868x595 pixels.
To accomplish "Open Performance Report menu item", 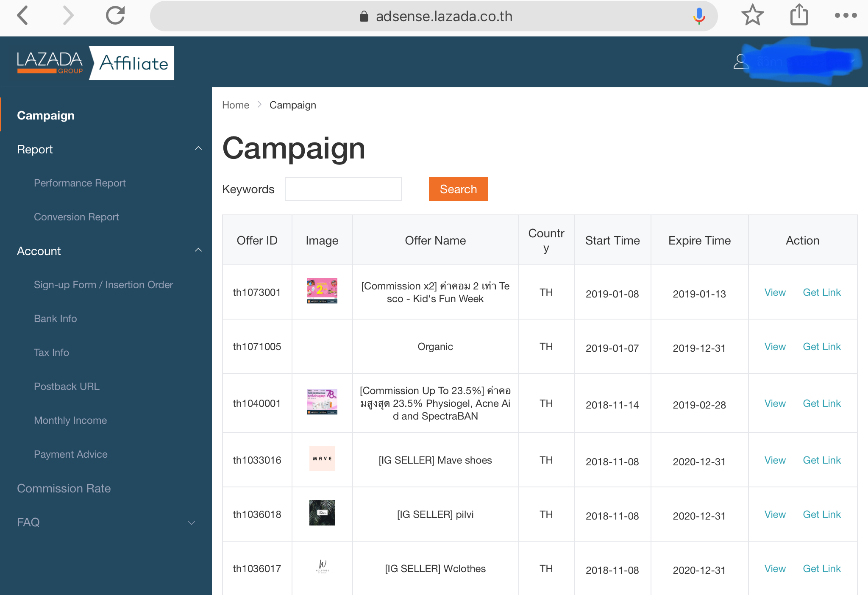I will 80,183.
